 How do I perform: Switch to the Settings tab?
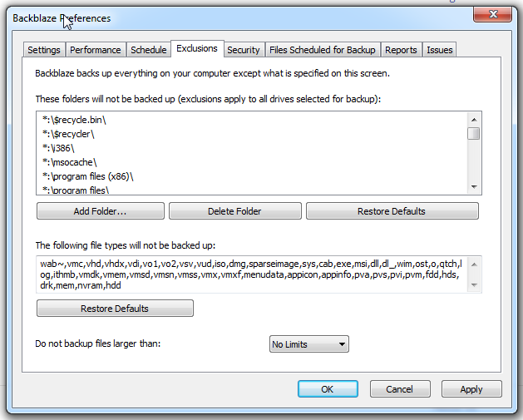point(44,50)
